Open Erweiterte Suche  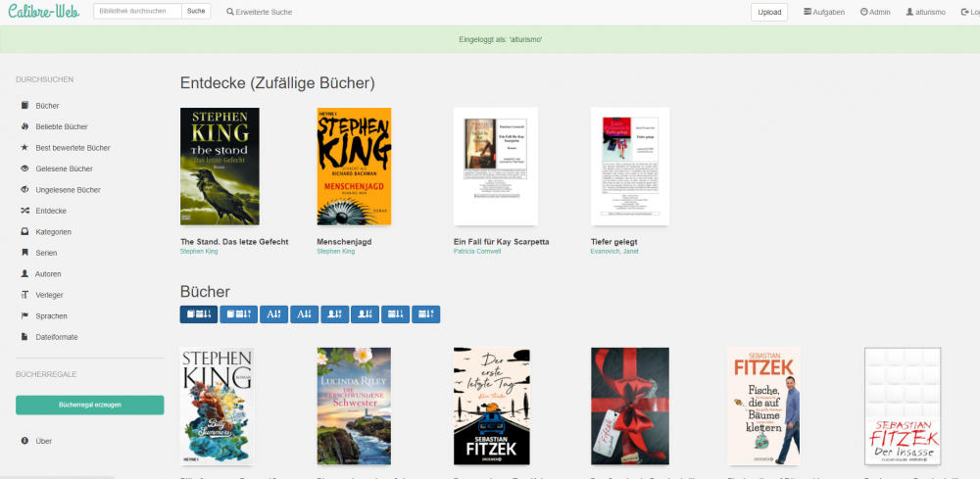260,12
